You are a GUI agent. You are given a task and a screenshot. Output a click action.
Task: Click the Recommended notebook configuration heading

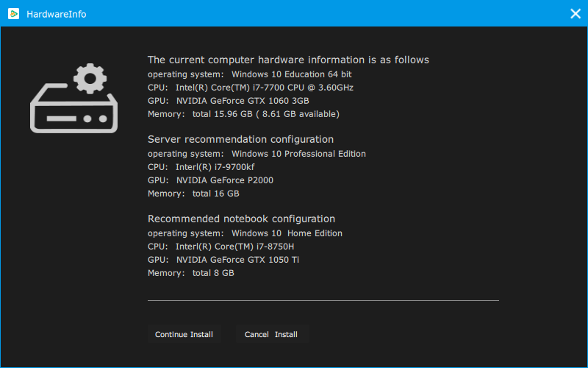coord(241,219)
